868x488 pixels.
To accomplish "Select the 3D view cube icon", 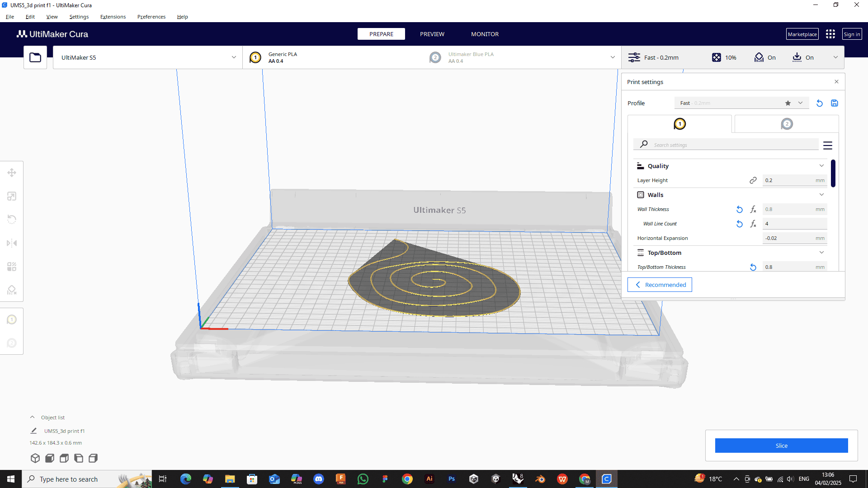I will (x=35, y=458).
